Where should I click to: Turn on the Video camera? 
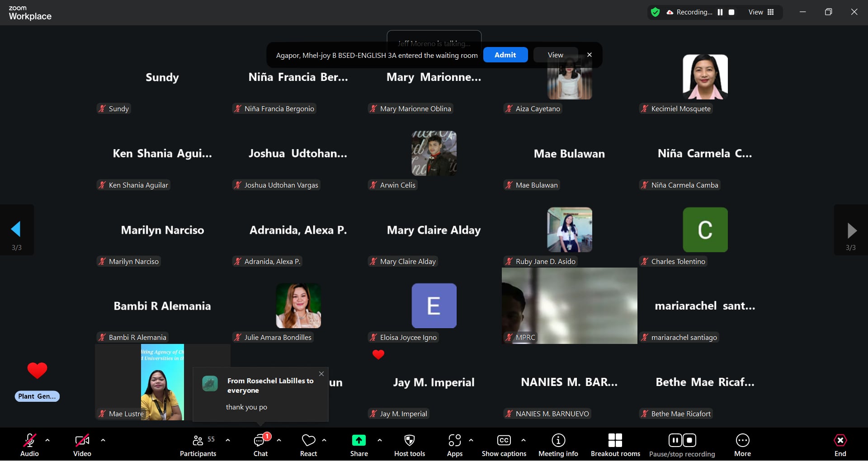tap(82, 445)
